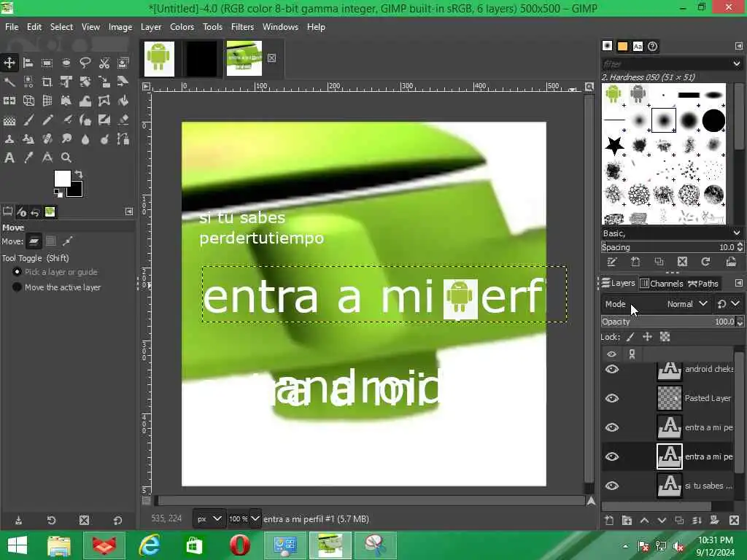Open the Android robot image tab thumbnail

159,58
